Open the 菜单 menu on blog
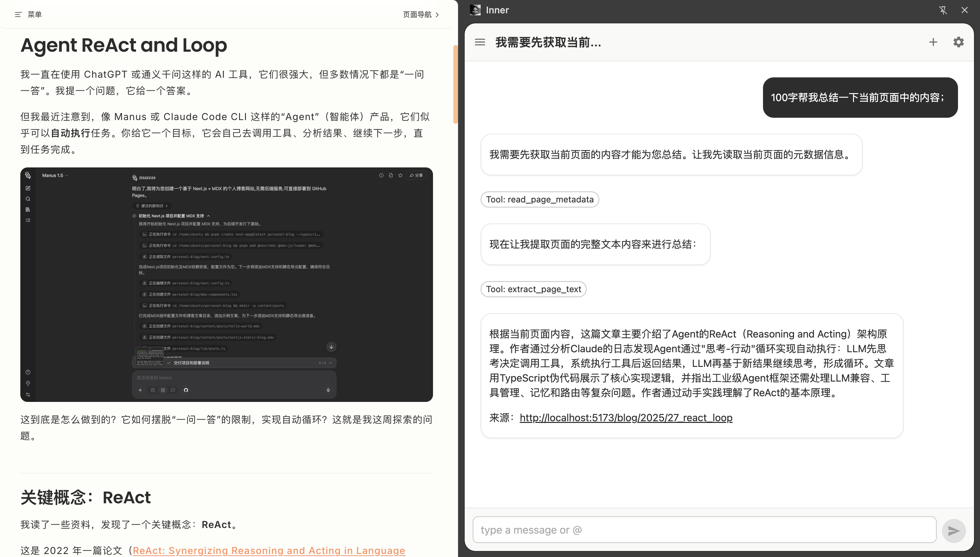 [x=34, y=15]
